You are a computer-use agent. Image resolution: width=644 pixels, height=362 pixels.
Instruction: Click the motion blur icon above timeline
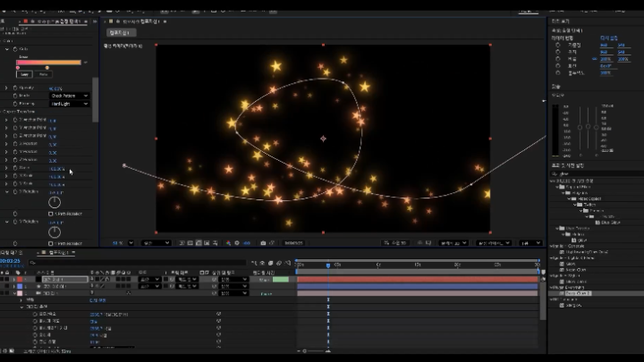[279, 263]
